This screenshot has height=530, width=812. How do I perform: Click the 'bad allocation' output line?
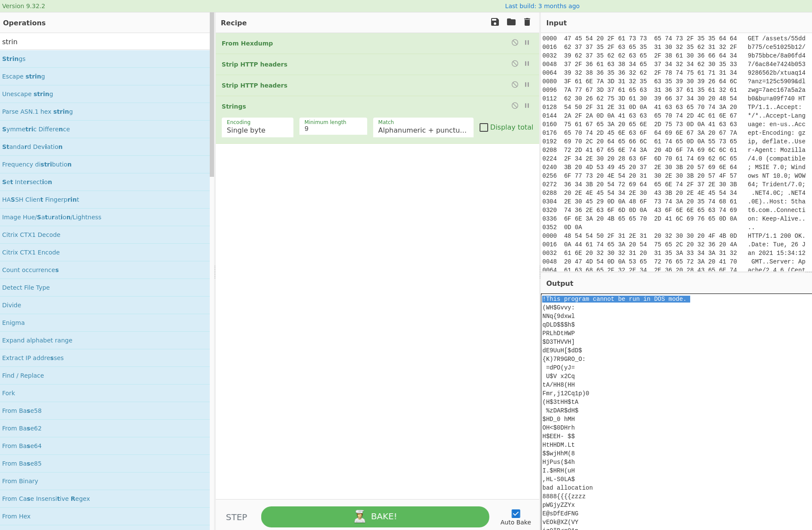click(567, 488)
